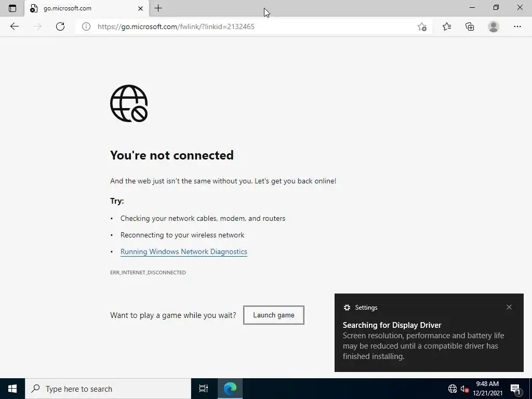Open a new tab with plus button
Viewport: 532px width, 399px height.
point(158,8)
